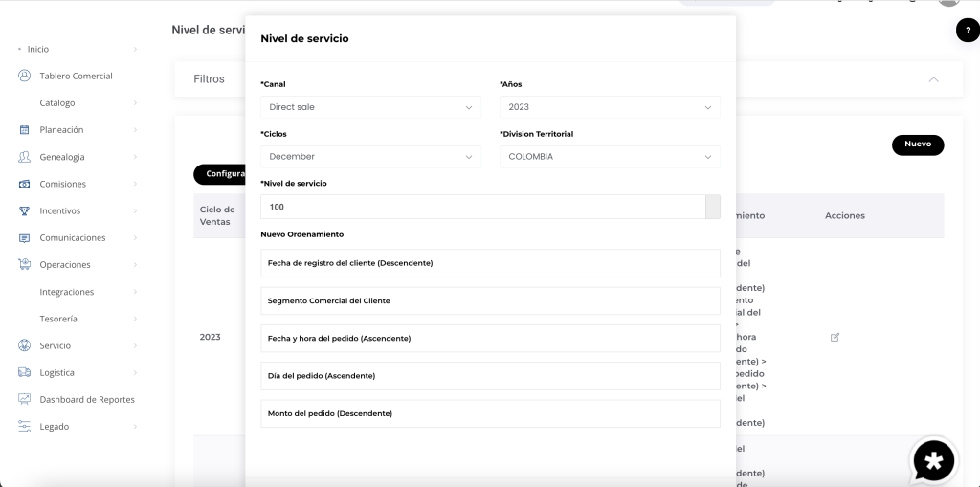Open the Division Territorial dropdown showing COLOMBIA

(x=610, y=157)
